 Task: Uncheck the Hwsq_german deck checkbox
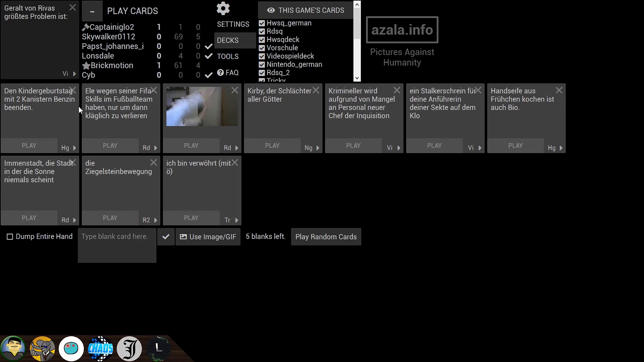click(x=262, y=23)
